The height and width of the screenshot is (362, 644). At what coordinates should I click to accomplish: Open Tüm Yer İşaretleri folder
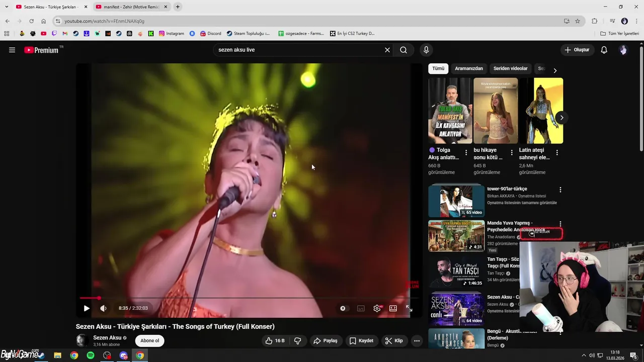[x=620, y=34]
